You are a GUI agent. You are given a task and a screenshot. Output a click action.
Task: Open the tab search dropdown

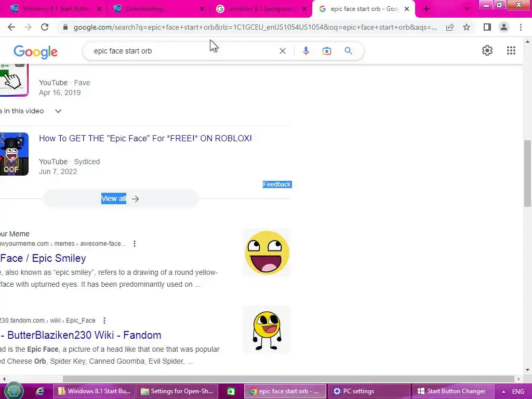(x=467, y=9)
